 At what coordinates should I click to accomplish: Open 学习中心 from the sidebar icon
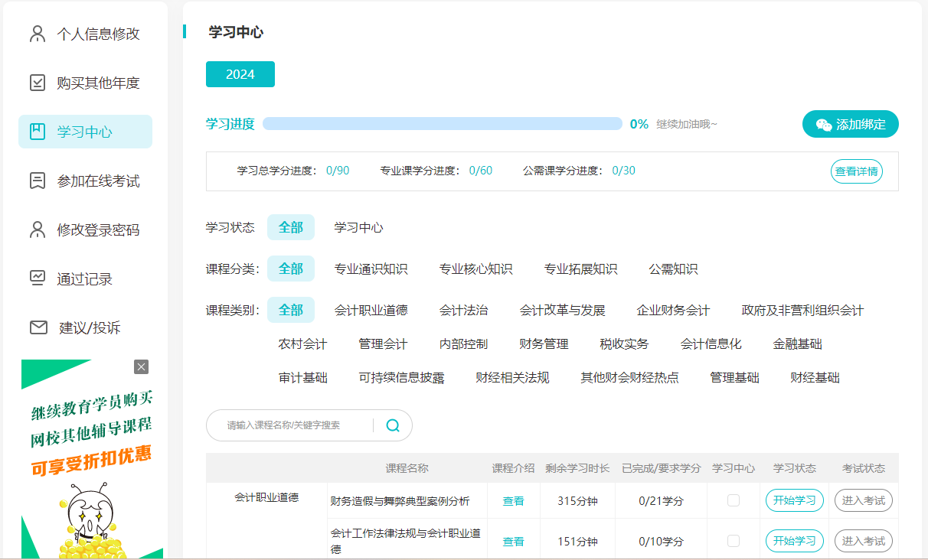(37, 131)
